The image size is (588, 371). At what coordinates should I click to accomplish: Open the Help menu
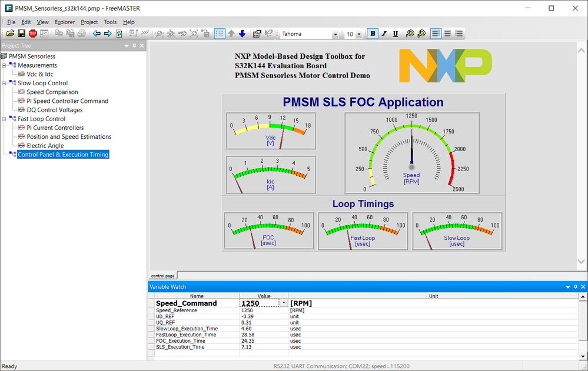129,22
